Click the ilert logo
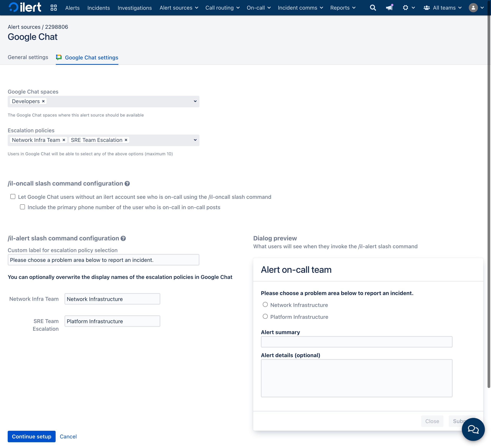491x448 pixels. coord(25,7)
